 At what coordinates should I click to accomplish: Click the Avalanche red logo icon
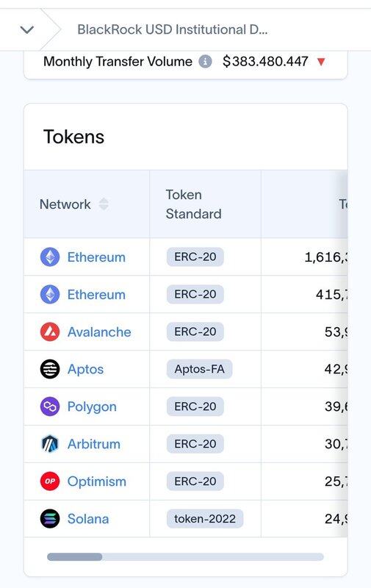pos(50,332)
